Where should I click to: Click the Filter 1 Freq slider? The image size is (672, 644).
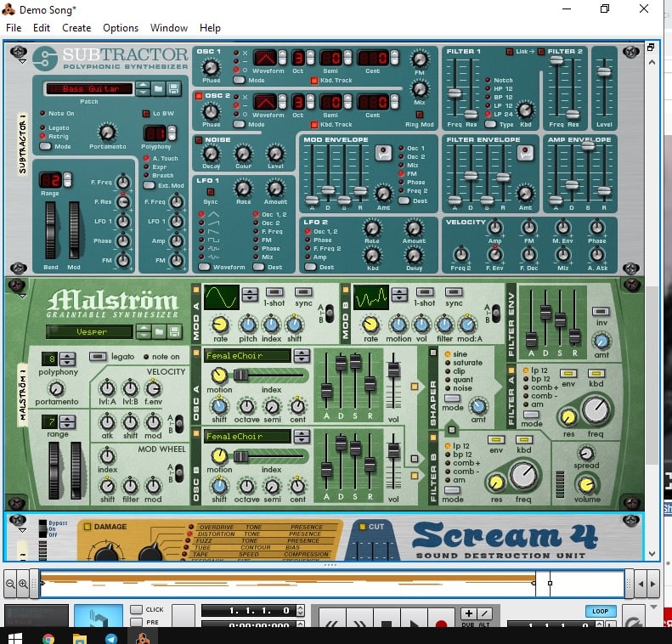(x=455, y=93)
